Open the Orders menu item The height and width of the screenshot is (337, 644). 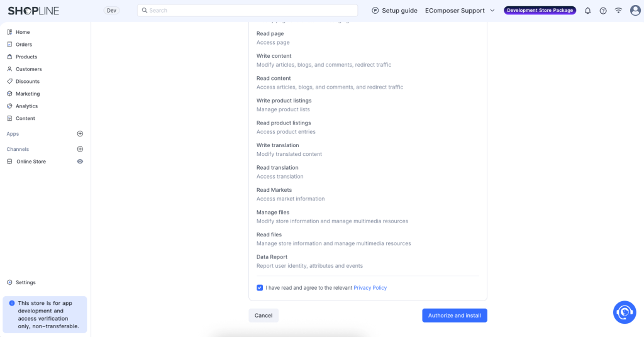click(x=24, y=45)
